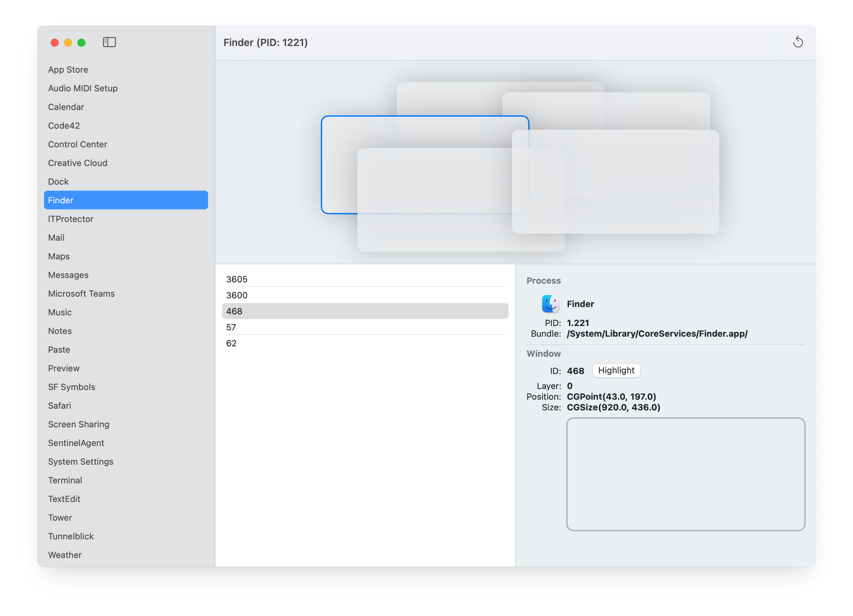Click the Highlight button for window 468

point(616,370)
